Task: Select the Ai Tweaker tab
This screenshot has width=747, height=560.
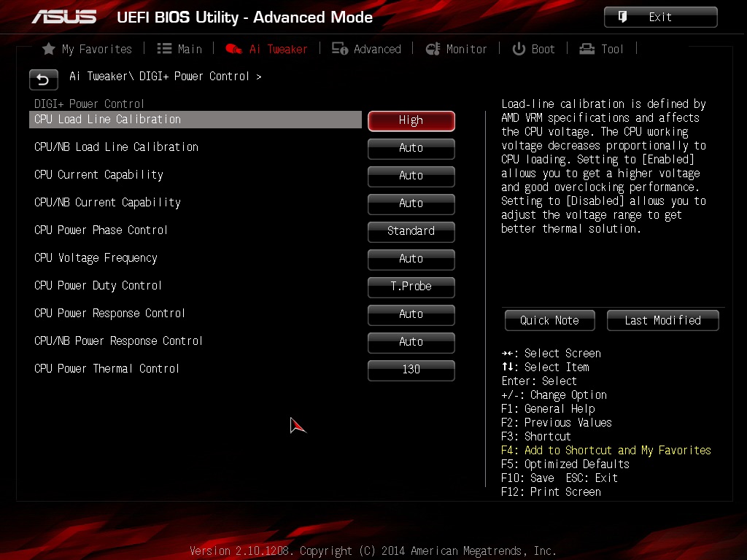Action: point(266,49)
